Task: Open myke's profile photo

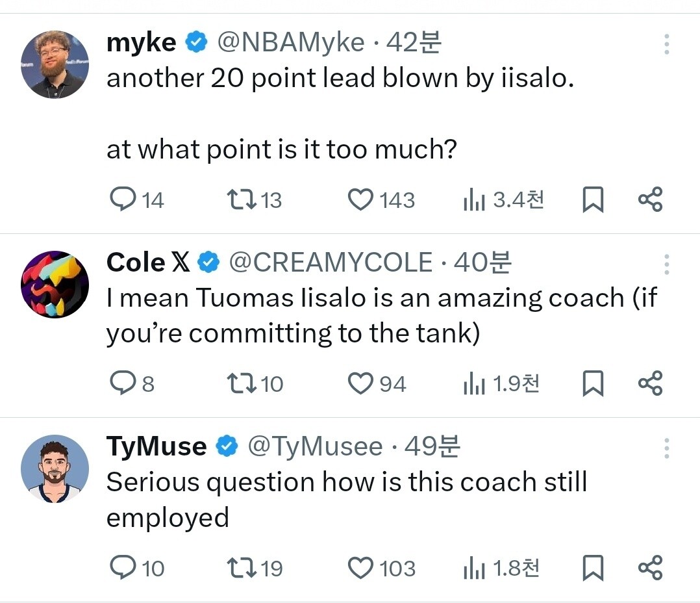Action: pos(55,64)
